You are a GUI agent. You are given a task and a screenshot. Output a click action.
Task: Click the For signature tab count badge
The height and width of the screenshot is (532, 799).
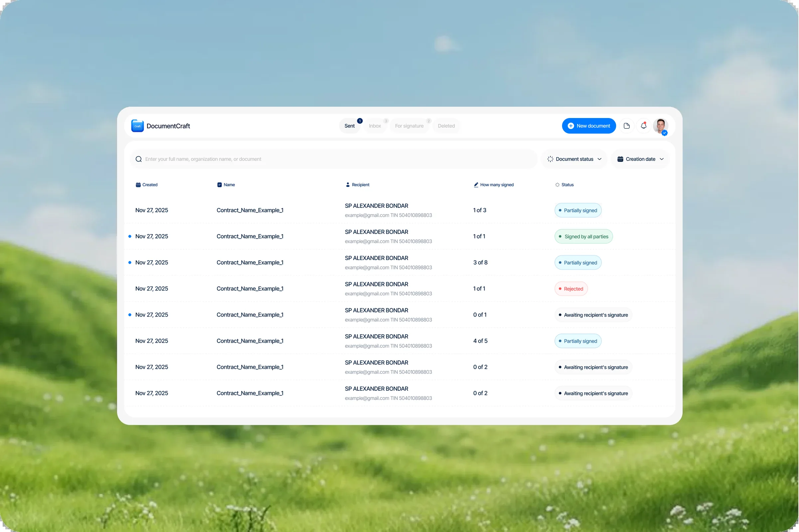(x=429, y=121)
